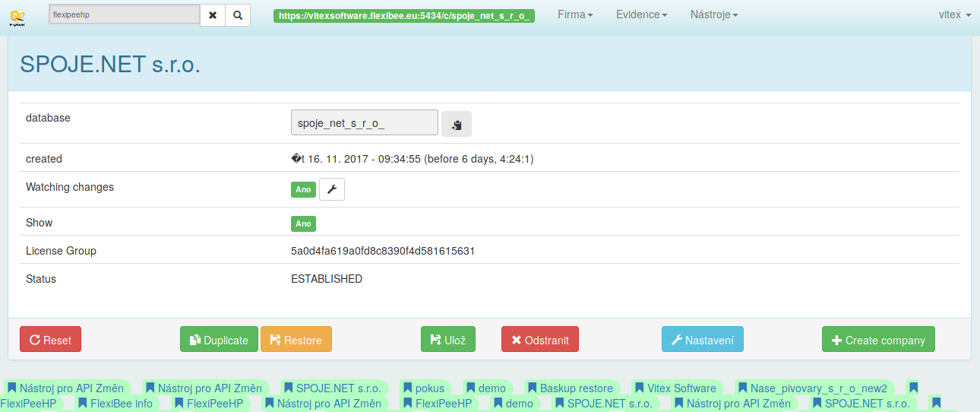Click the orange Restore button
980x412 pixels.
(296, 339)
